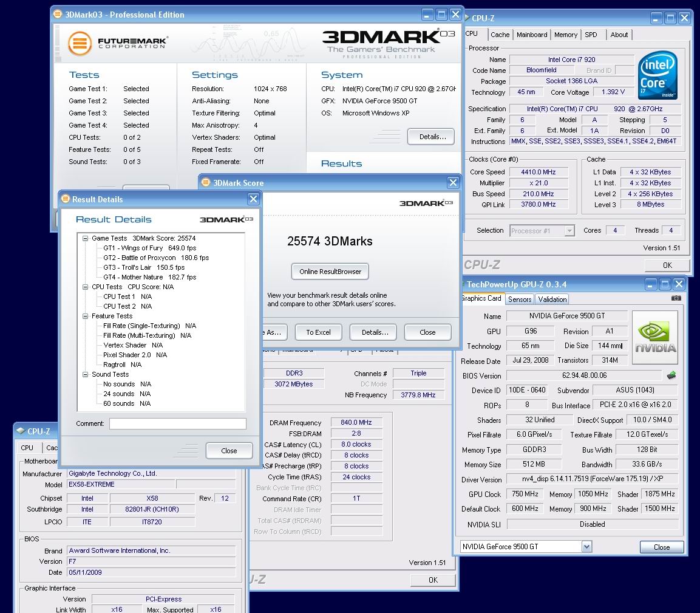
Task: Switch to the Sensors tab in GPU-Z
Action: 520,300
